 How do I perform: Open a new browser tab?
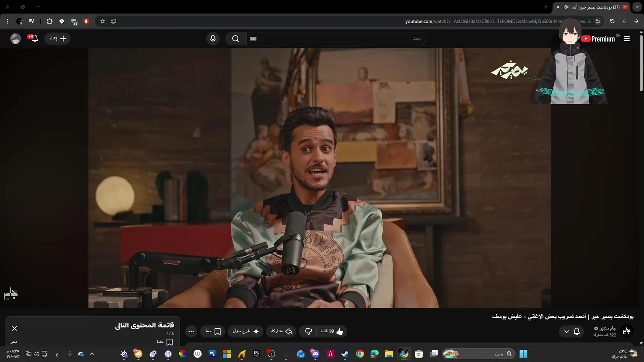pyautogui.click(x=546, y=7)
